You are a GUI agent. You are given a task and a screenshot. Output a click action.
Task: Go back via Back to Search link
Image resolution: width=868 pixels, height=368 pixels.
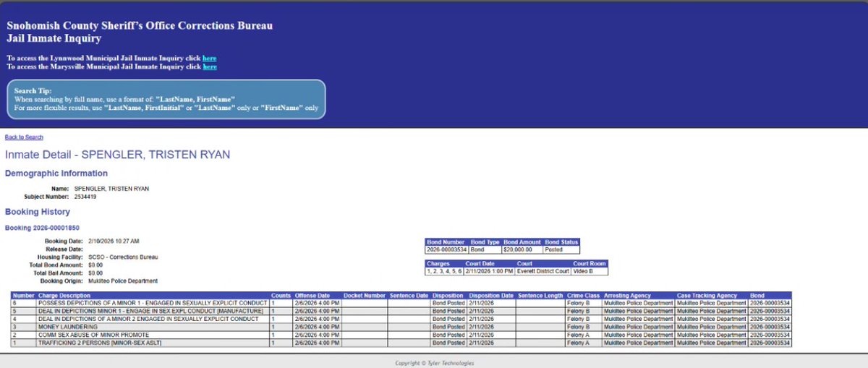[24, 137]
